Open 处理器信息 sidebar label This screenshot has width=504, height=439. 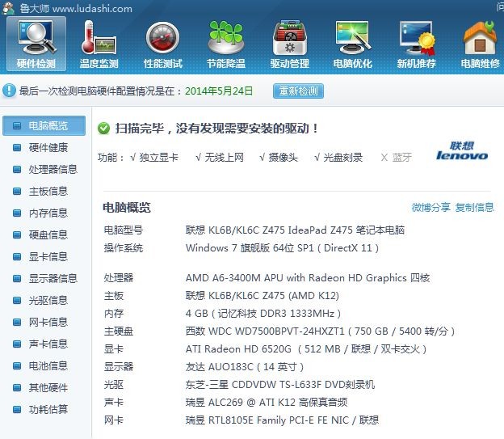53,169
